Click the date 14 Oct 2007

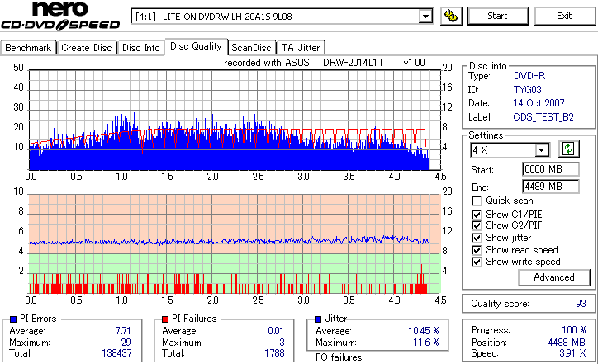point(539,103)
